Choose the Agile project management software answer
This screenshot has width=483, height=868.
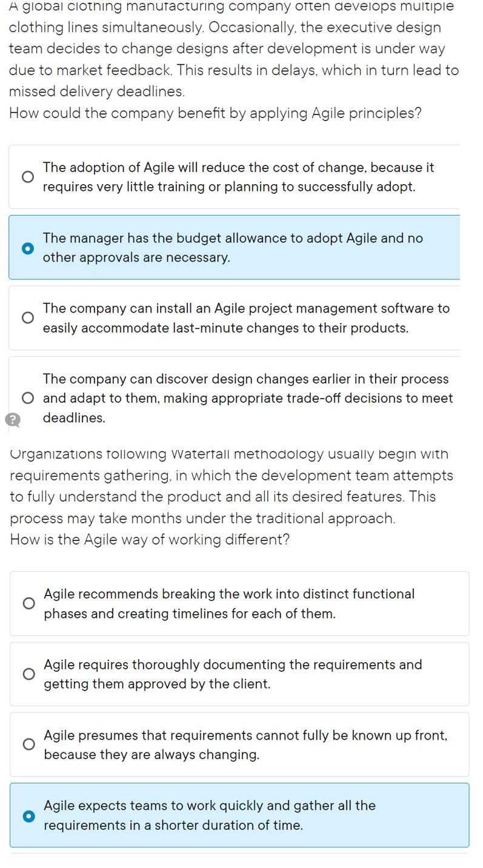tap(28, 317)
